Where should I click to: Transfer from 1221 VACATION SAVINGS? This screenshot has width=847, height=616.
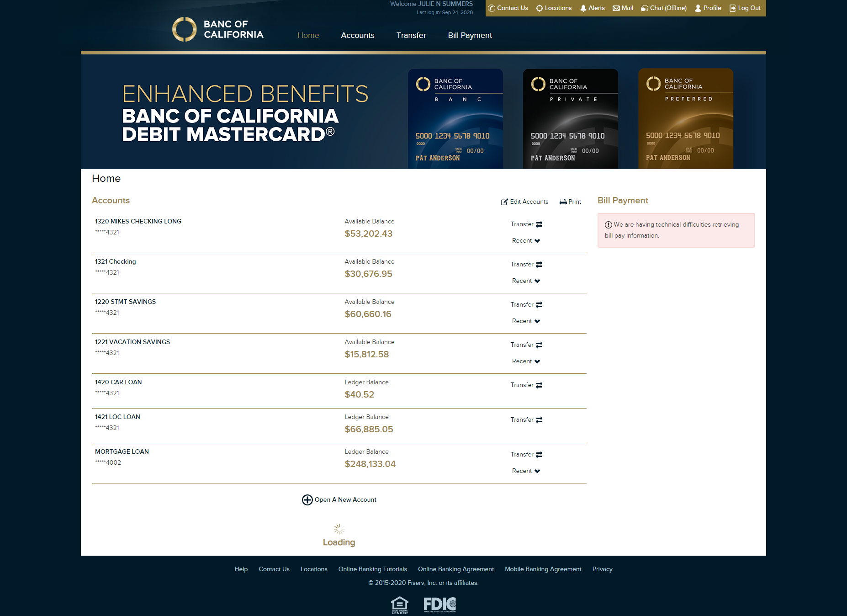[526, 345]
